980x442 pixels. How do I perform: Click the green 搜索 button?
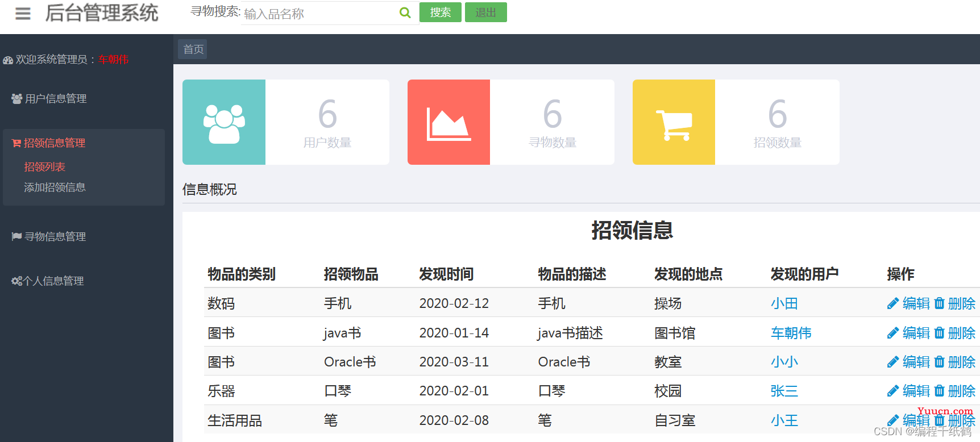pos(441,12)
